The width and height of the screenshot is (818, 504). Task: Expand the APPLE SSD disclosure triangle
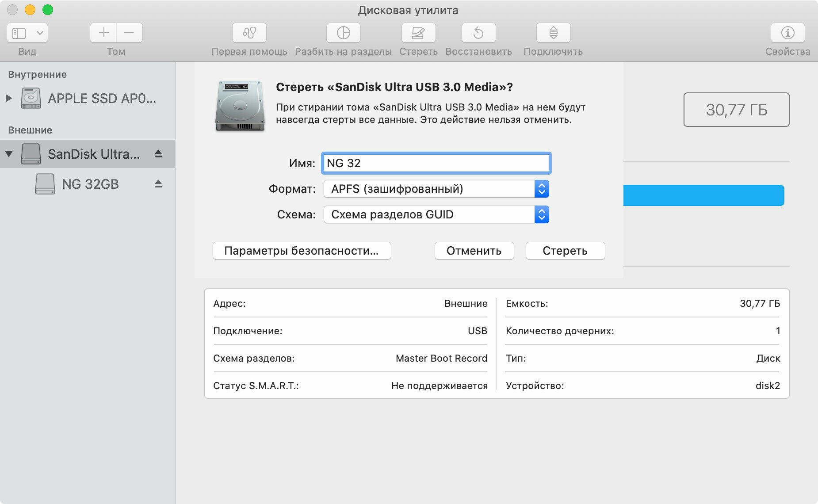pos(8,98)
